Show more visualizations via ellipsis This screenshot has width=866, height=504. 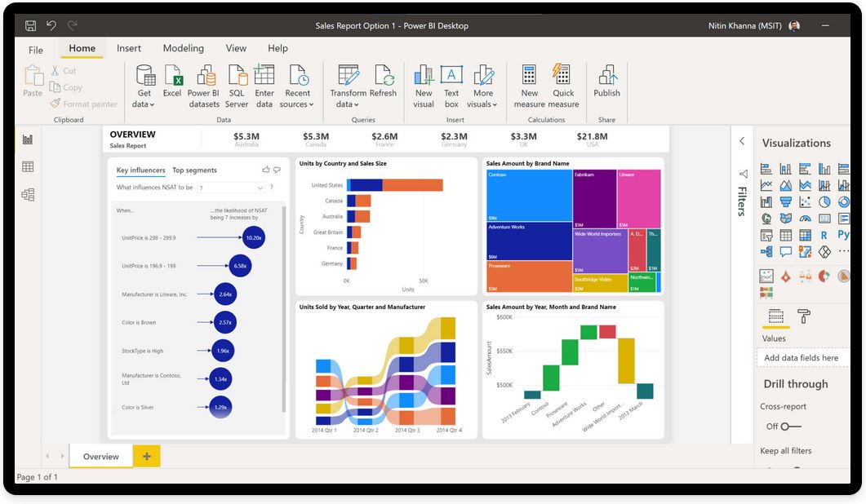pyautogui.click(x=844, y=251)
